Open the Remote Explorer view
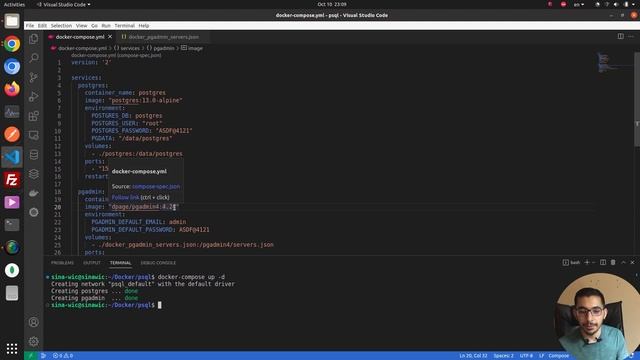 pyautogui.click(x=34, y=135)
